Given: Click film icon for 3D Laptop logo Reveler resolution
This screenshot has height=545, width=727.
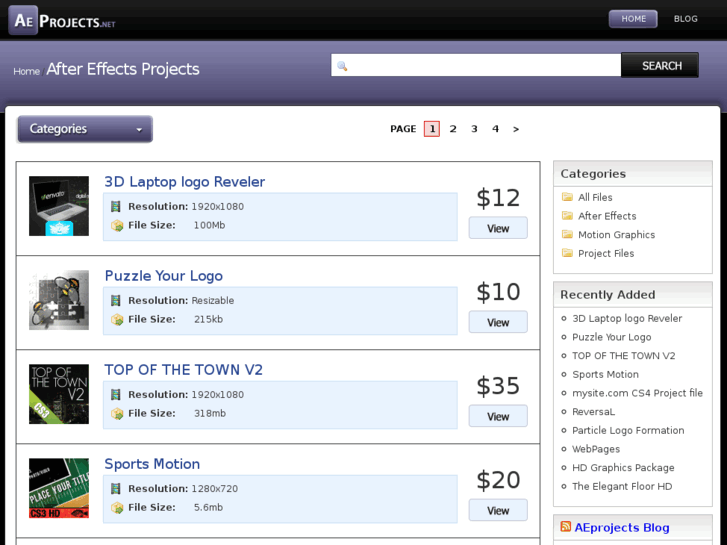Looking at the screenshot, I should (116, 206).
